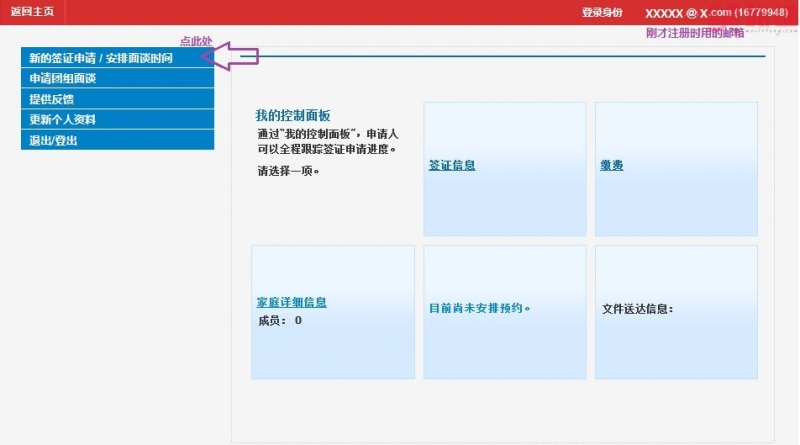
Task: Click the logged-in email account in header
Action: tap(715, 13)
